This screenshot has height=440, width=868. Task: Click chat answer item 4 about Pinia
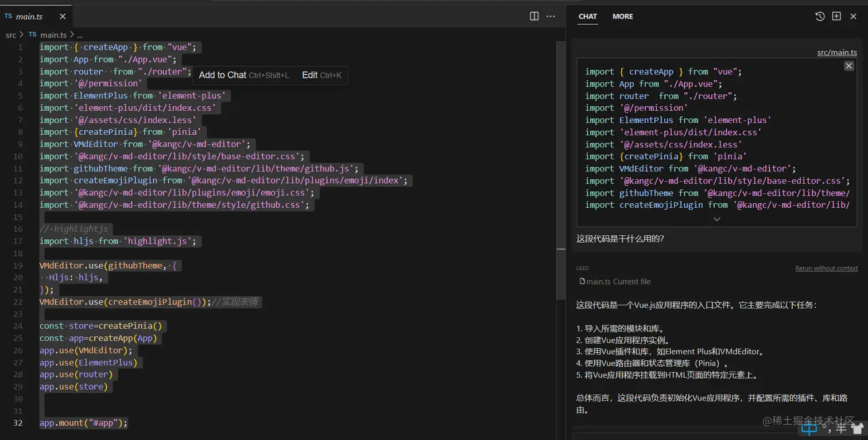tap(654, 363)
